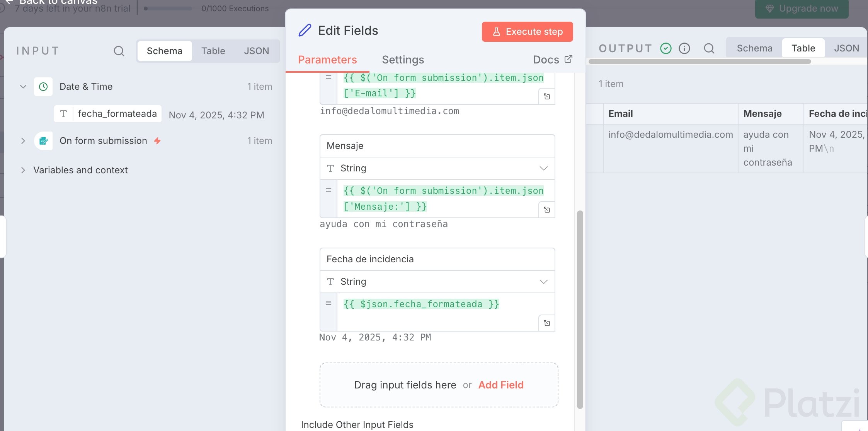Click the Add Field link
This screenshot has width=868, height=431.
[501, 385]
